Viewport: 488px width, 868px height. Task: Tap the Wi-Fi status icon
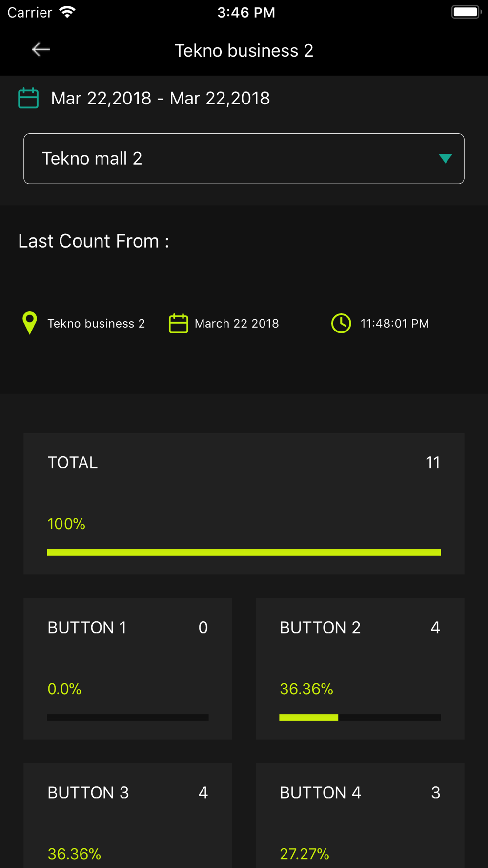67,12
